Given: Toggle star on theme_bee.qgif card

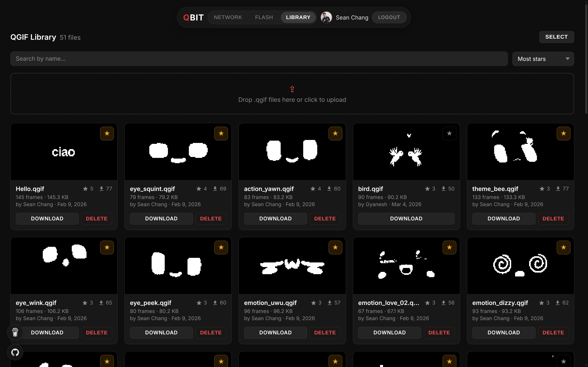Looking at the screenshot, I should tap(563, 133).
